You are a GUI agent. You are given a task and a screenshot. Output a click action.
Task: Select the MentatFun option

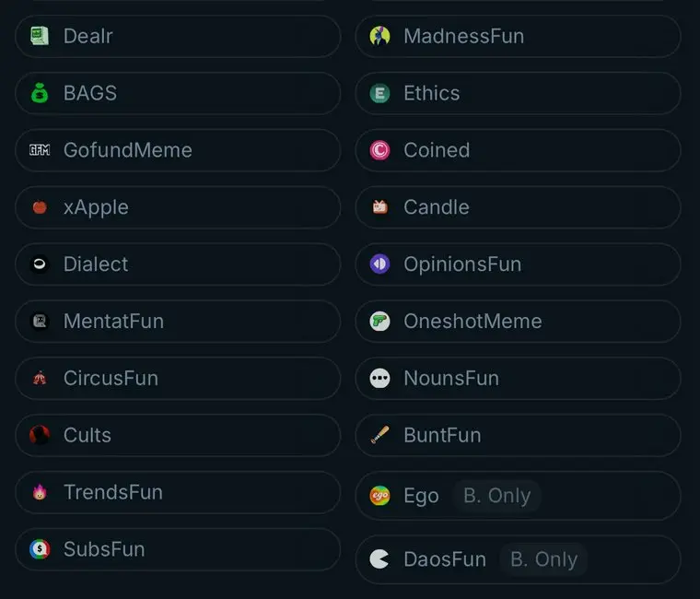[178, 322]
